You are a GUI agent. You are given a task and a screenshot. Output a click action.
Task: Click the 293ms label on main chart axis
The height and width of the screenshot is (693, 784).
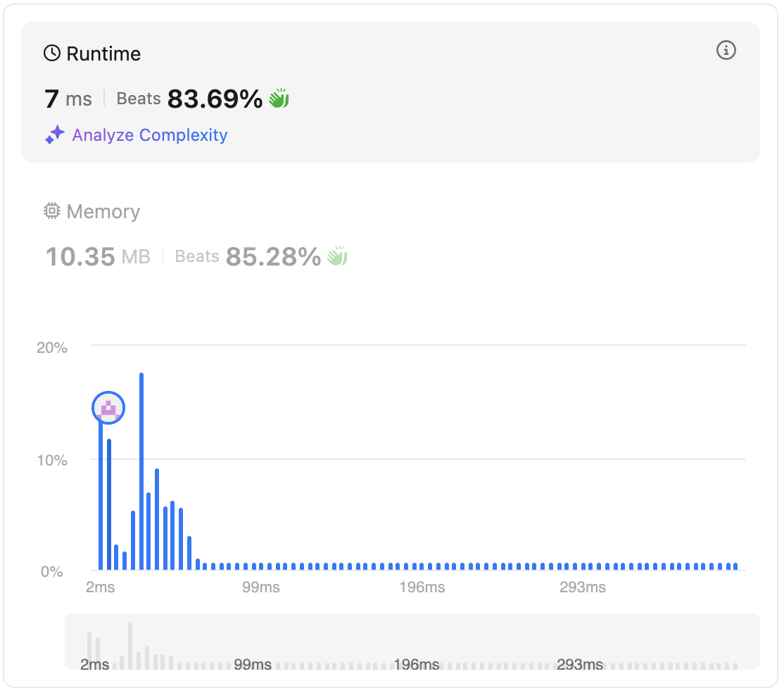pos(582,587)
